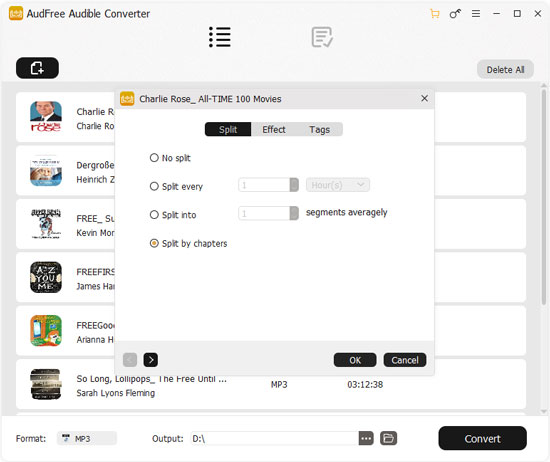The height and width of the screenshot is (462, 550).
Task: Start conversion with the Convert button
Action: 482,438
